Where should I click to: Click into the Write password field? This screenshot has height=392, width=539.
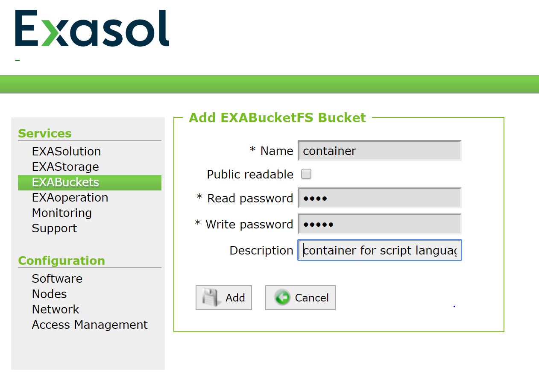pyautogui.click(x=379, y=224)
